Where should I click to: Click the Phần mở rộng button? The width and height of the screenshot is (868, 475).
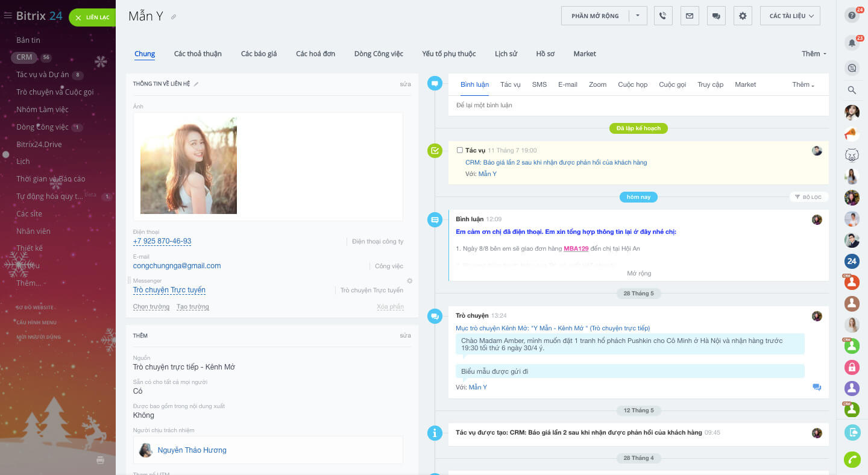595,16
